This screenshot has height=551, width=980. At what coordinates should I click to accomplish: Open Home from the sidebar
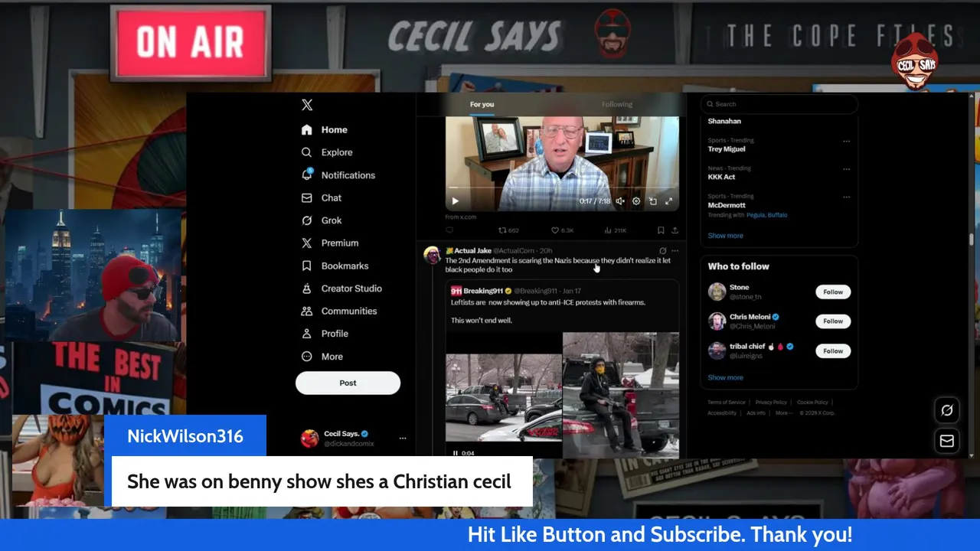(x=325, y=130)
